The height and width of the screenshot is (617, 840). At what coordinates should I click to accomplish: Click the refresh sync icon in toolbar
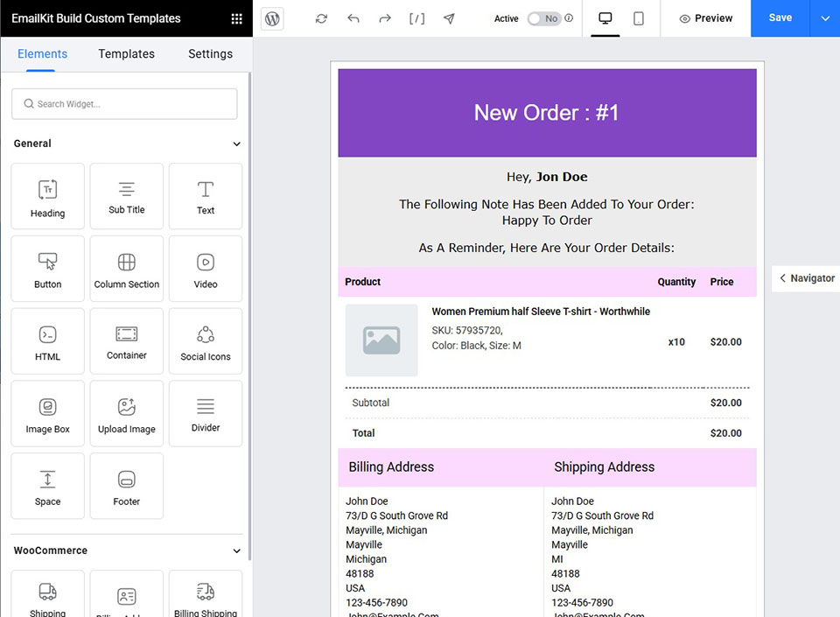pos(321,18)
